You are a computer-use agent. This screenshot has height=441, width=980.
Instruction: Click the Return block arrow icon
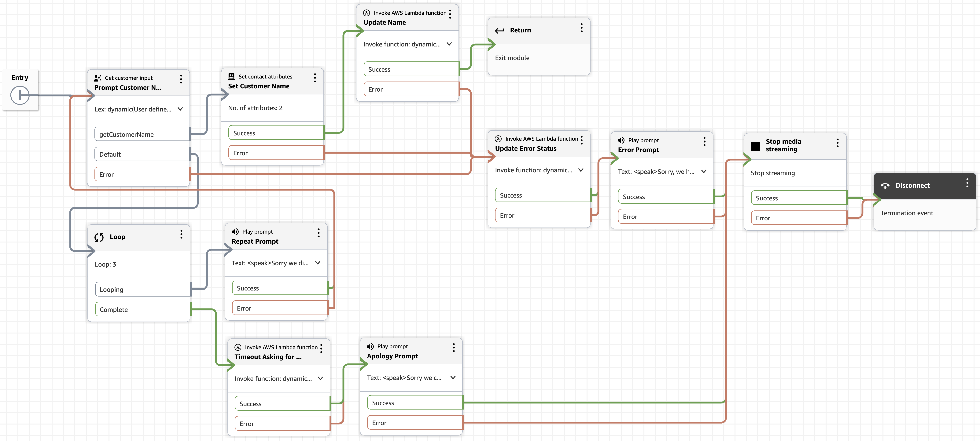click(x=499, y=31)
